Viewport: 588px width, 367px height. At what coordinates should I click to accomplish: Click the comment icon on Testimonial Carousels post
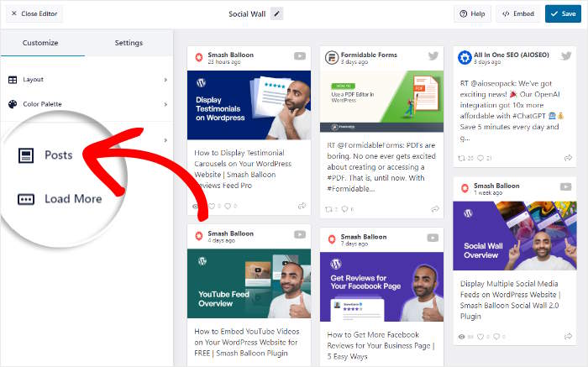pos(228,207)
